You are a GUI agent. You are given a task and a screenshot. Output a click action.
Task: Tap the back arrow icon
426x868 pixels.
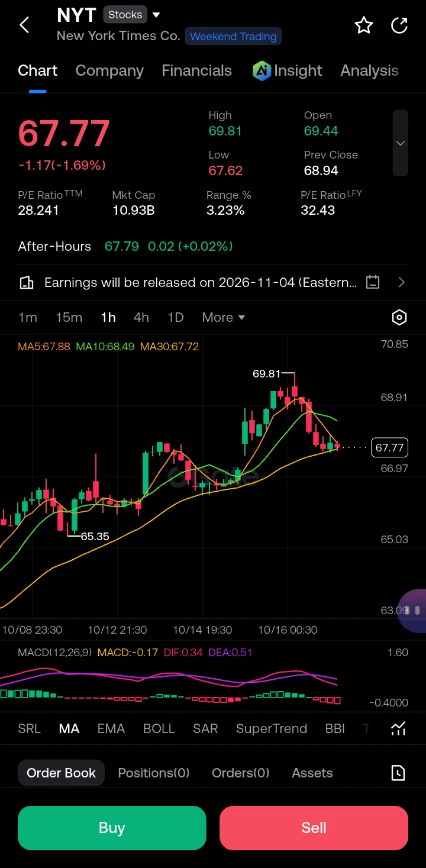pyautogui.click(x=24, y=25)
